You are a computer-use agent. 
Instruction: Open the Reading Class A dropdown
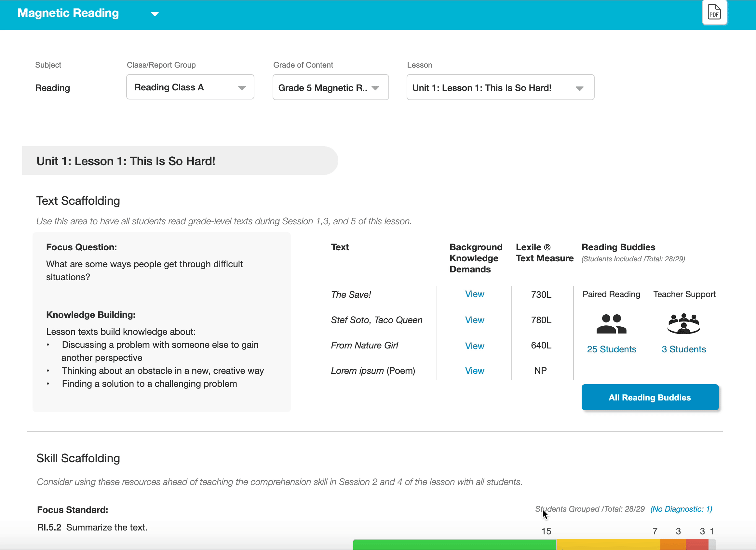(x=190, y=87)
